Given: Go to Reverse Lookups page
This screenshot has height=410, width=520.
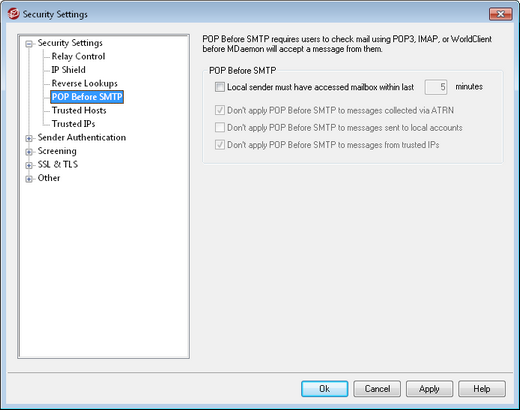Looking at the screenshot, I should coord(85,83).
